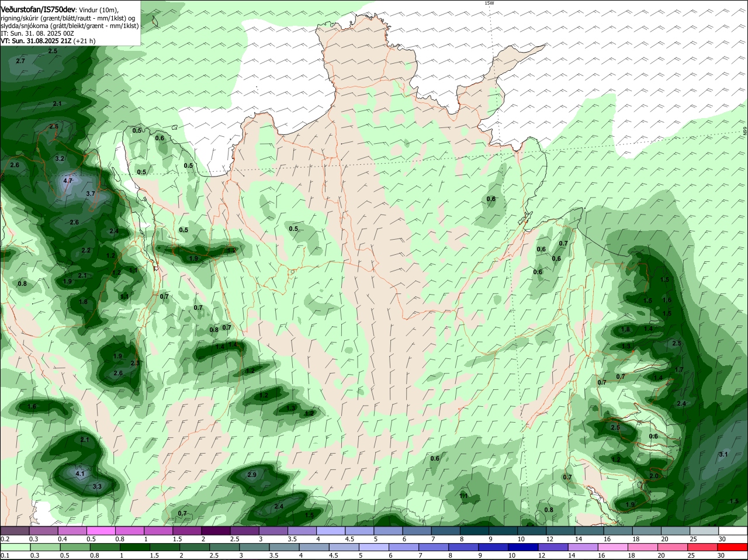The width and height of the screenshot is (748, 560).
Task: Click the rain legend swatch labeled 5
Action: (x=374, y=547)
